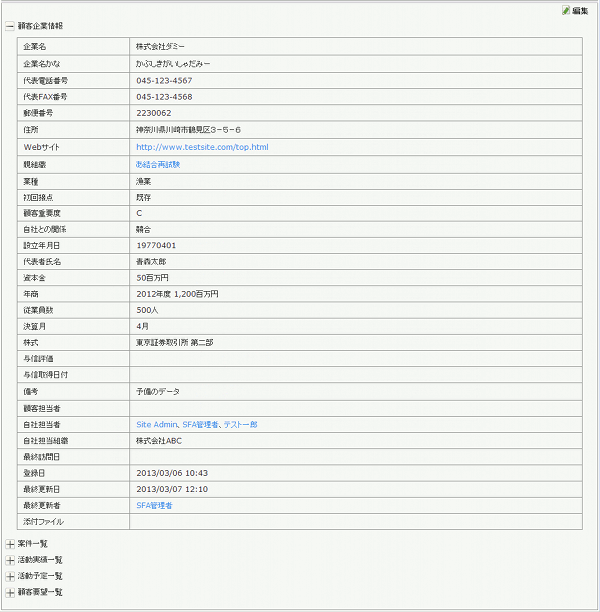
Task: Select the fax number 045-123-4568
Action: [164, 97]
